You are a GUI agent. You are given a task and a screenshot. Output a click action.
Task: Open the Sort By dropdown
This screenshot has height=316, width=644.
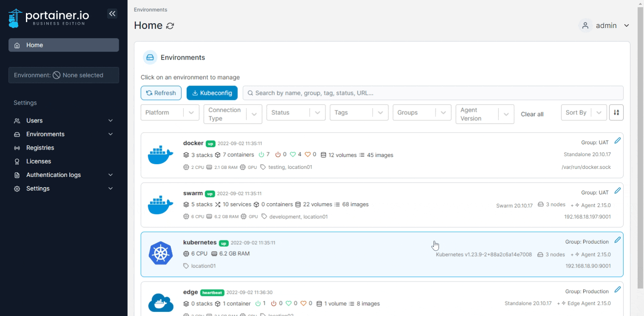(x=584, y=113)
